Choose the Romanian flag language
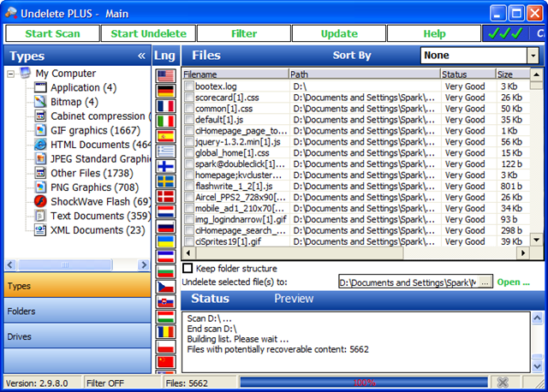Viewport: 548px width, 392px height. click(165, 332)
